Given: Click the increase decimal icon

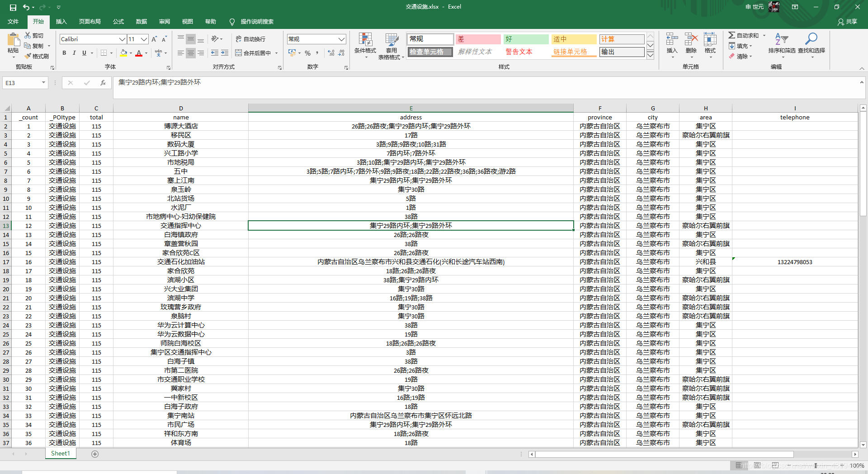Looking at the screenshot, I should 331,53.
